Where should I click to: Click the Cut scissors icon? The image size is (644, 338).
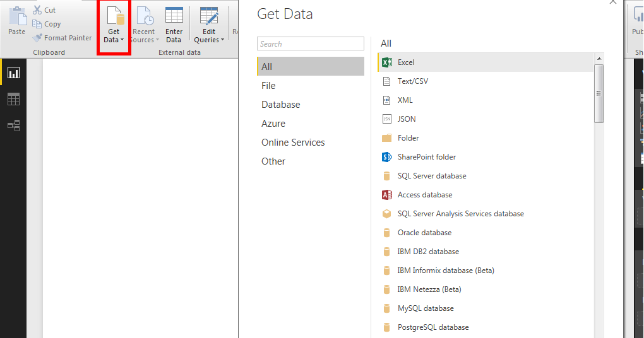coord(37,10)
